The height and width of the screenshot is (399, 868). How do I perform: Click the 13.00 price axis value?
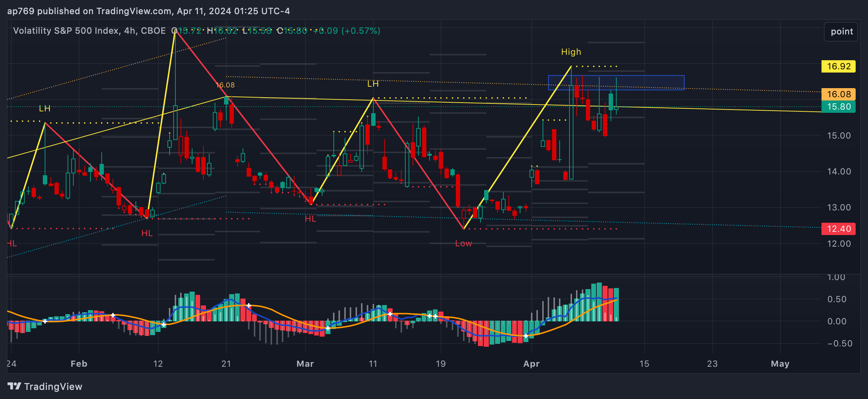click(x=839, y=207)
